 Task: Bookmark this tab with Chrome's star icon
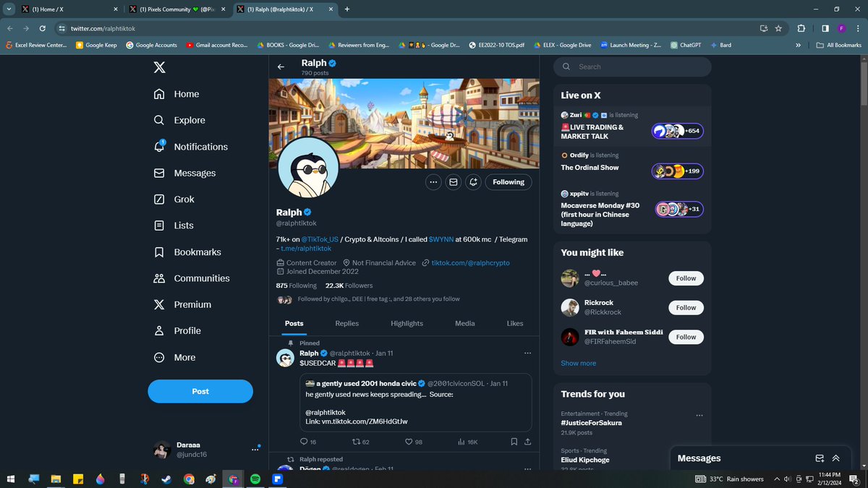(778, 28)
